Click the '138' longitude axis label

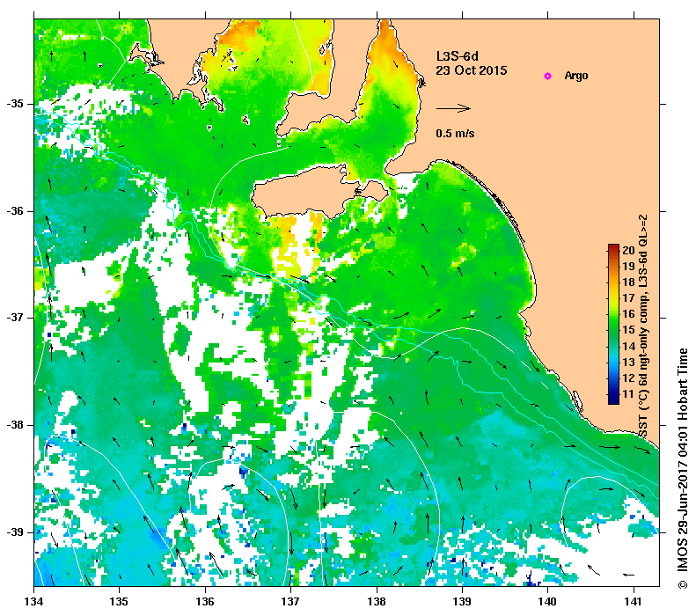pyautogui.click(x=377, y=602)
